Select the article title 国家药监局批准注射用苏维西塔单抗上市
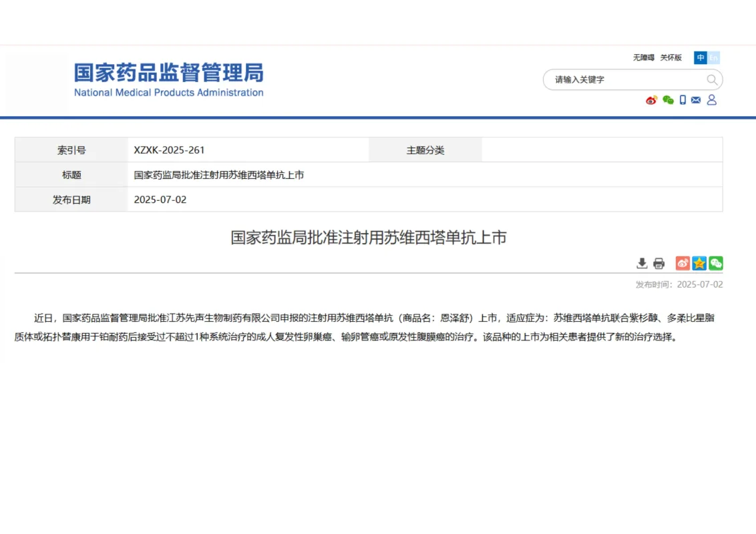 378,238
